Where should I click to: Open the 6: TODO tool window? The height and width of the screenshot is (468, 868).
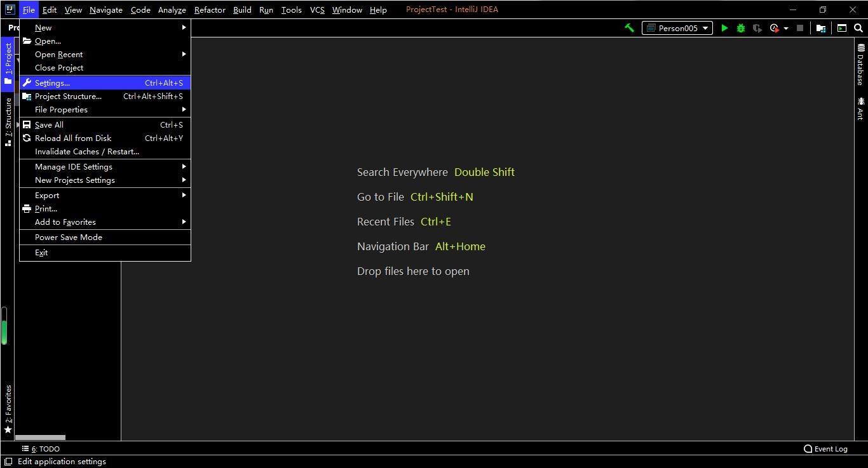coord(41,449)
